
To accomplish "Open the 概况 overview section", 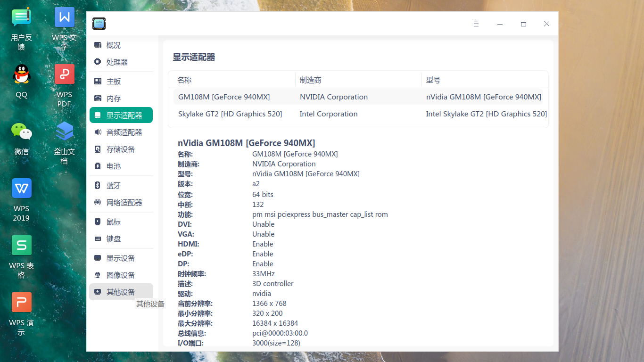I will (114, 45).
